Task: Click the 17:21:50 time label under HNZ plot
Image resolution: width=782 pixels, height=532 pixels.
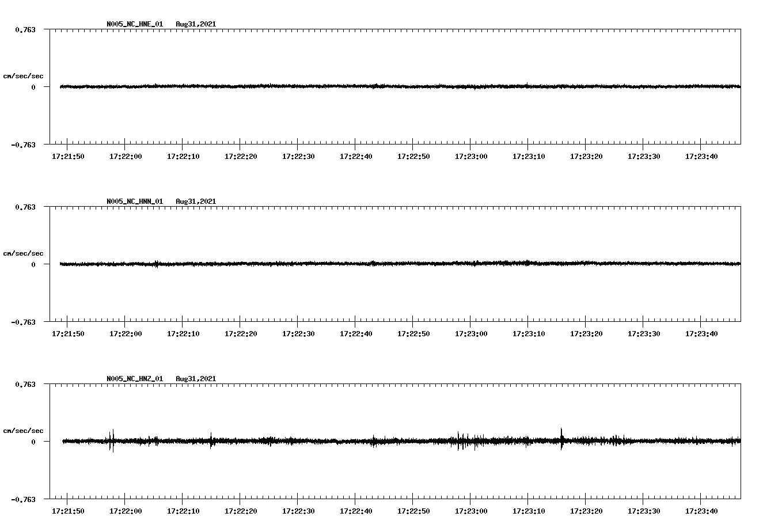Action: tap(68, 511)
